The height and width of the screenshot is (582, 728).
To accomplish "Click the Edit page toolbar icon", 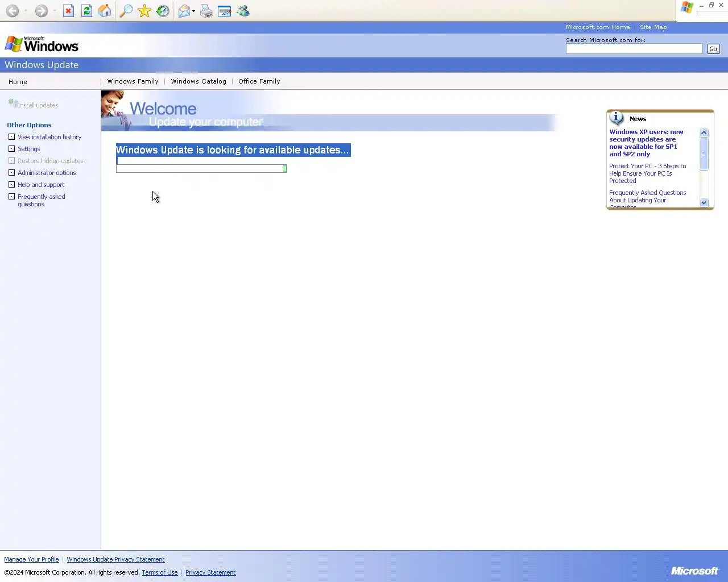I will click(x=225, y=11).
